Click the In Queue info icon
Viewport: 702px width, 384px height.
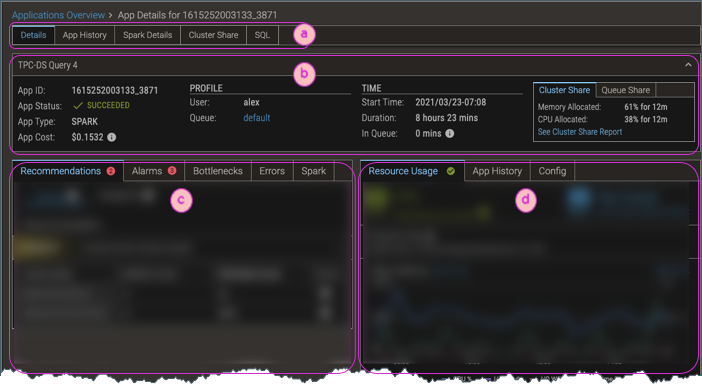[x=449, y=133]
